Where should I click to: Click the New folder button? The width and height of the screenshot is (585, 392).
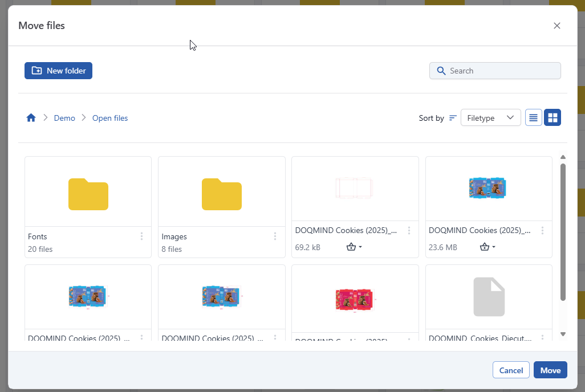point(58,71)
